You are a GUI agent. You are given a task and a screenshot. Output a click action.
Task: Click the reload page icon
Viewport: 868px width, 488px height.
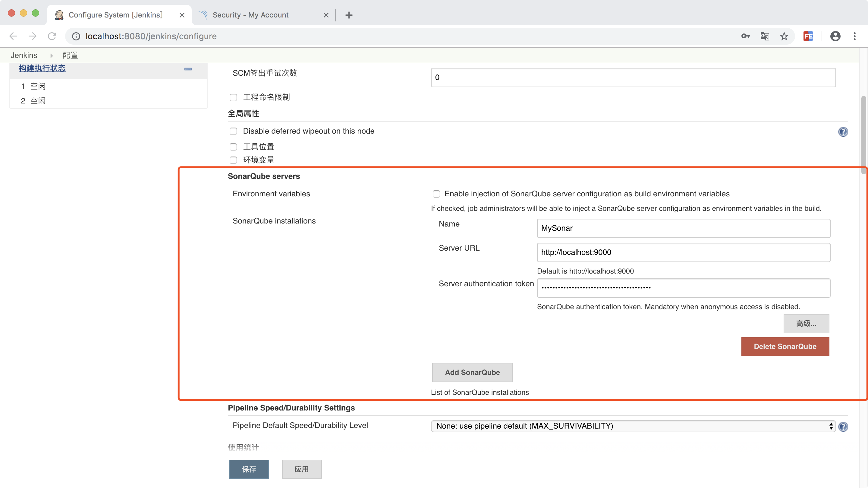52,36
